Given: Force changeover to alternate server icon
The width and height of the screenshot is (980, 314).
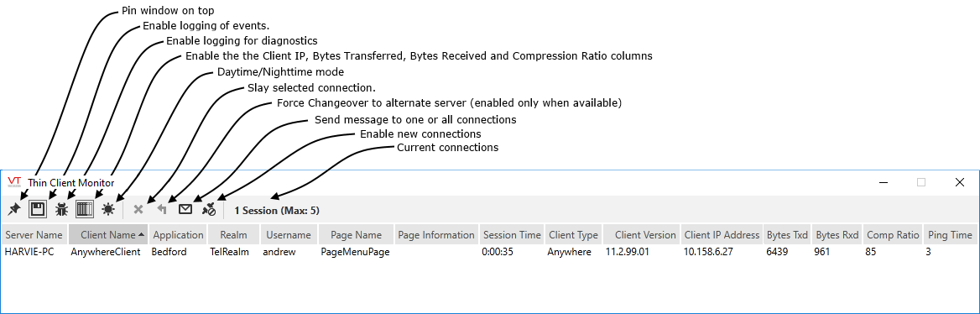Looking at the screenshot, I should tap(162, 210).
